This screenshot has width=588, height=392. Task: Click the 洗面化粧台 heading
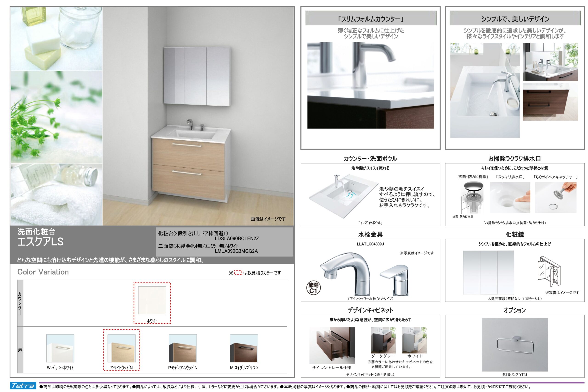click(x=36, y=231)
